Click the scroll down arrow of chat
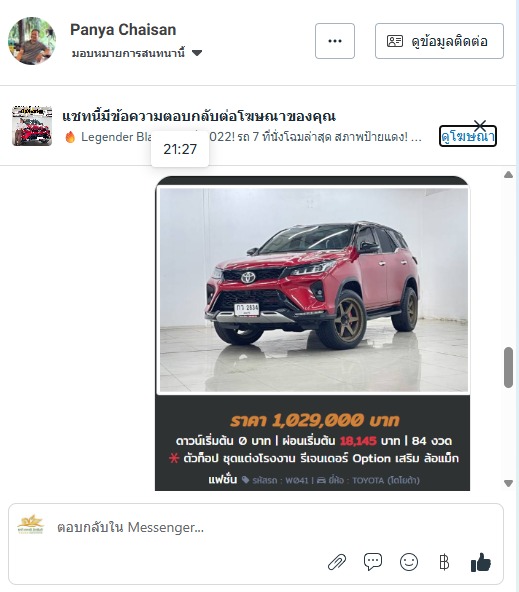The width and height of the screenshot is (519, 592). point(508,483)
